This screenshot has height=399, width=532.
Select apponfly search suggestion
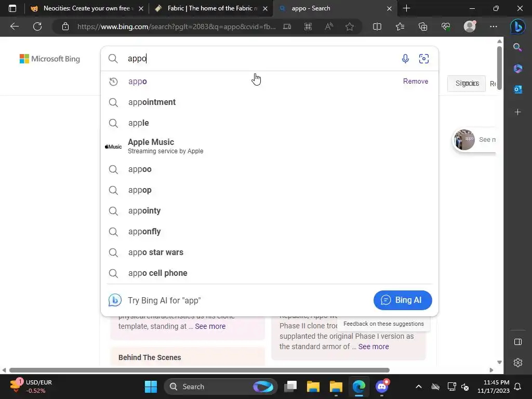[x=270, y=231]
